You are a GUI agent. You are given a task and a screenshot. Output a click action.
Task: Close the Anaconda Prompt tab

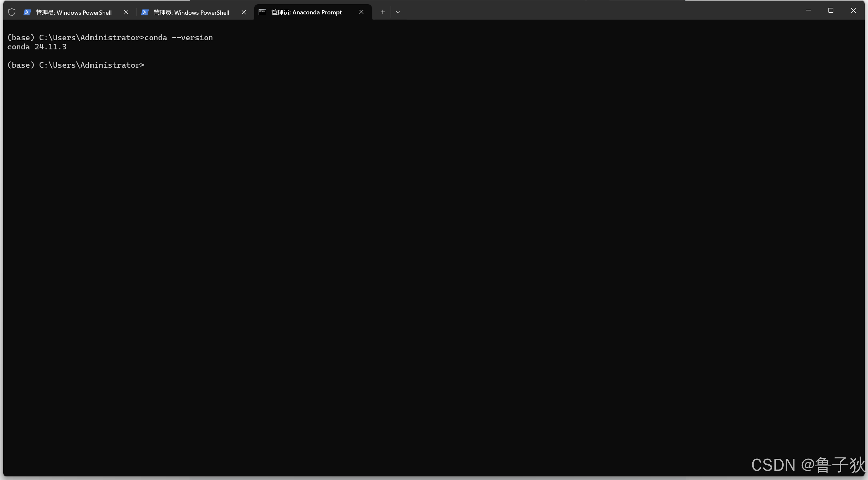[361, 12]
